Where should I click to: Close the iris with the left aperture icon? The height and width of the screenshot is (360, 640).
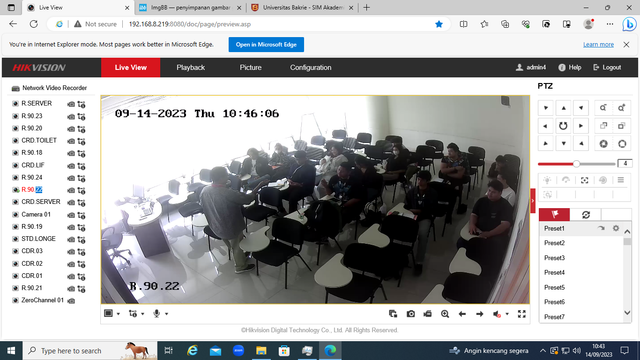pyautogui.click(x=603, y=144)
